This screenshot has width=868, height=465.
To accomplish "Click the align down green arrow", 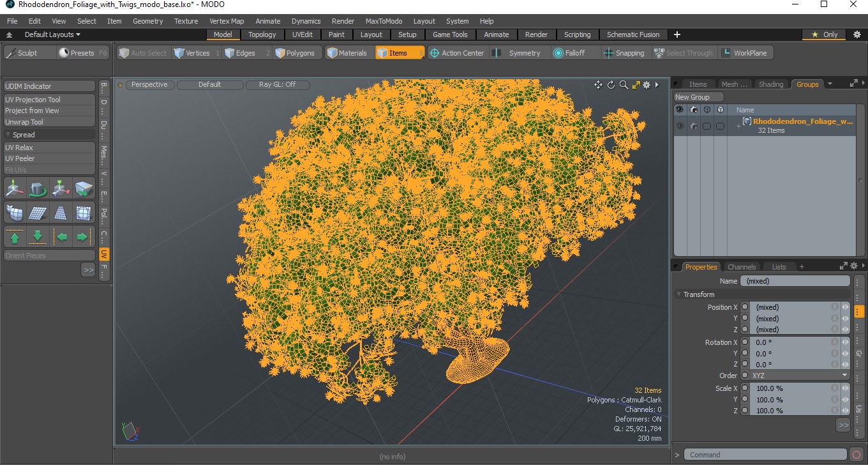I will point(38,237).
